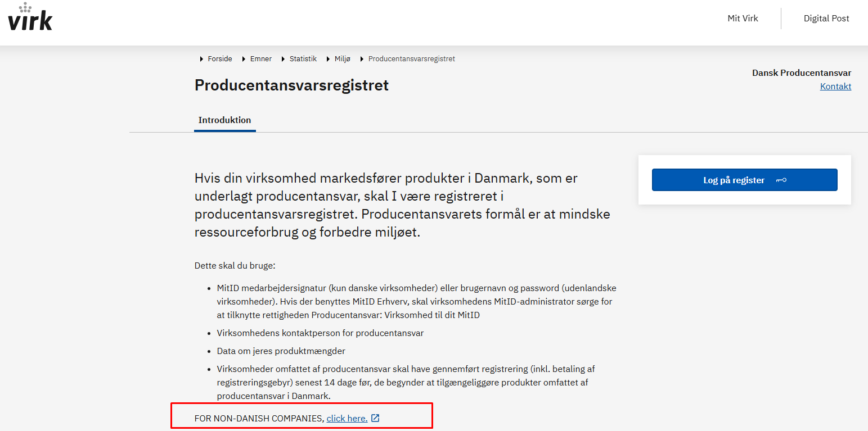Click the key icon on the login button
This screenshot has width=868, height=431.
pyautogui.click(x=781, y=180)
